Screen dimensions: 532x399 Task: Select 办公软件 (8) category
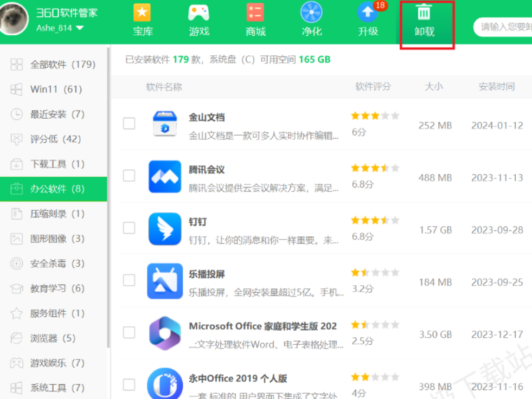(x=54, y=189)
